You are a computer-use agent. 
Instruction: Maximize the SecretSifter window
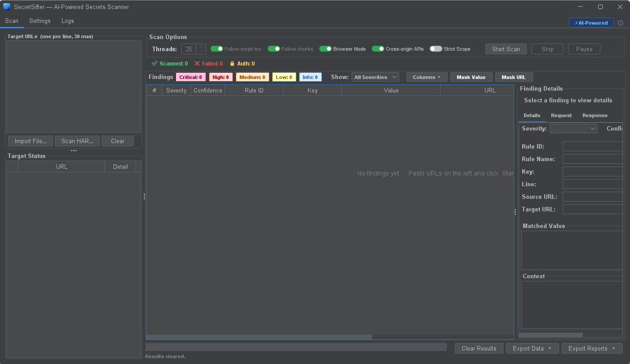[x=600, y=7]
